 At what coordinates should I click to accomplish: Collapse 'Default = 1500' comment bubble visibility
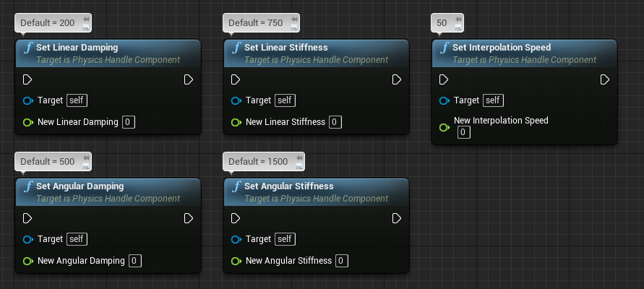pos(299,166)
